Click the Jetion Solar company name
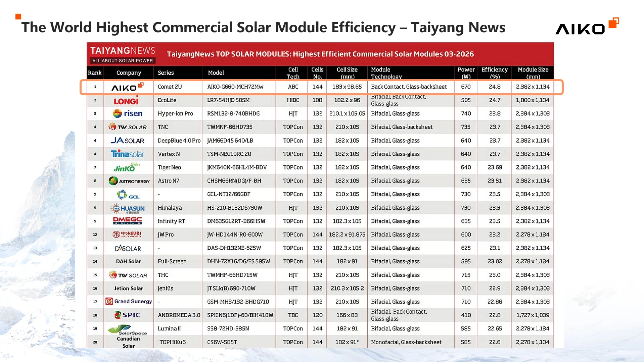This screenshot has height=362, width=644. tap(128, 289)
